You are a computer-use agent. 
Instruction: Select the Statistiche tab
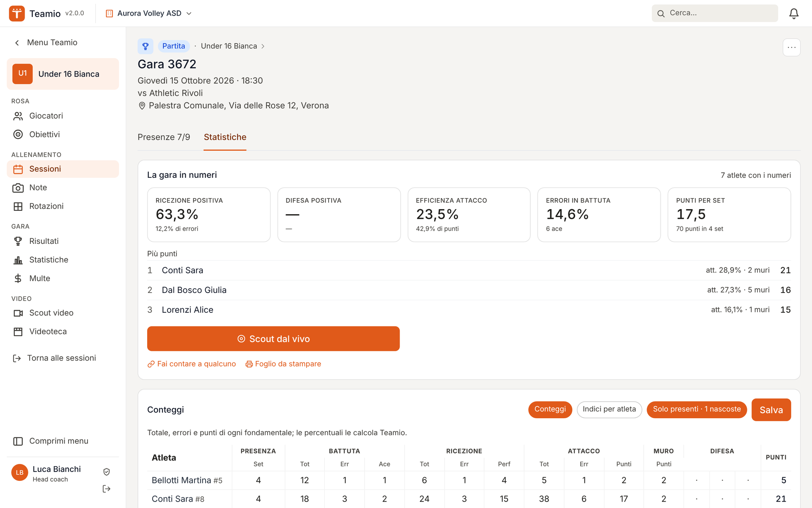point(225,137)
